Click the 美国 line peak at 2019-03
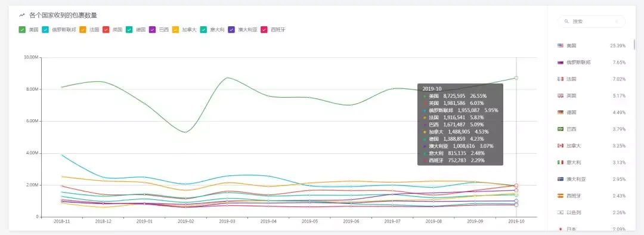644x235 pixels. pyautogui.click(x=227, y=78)
